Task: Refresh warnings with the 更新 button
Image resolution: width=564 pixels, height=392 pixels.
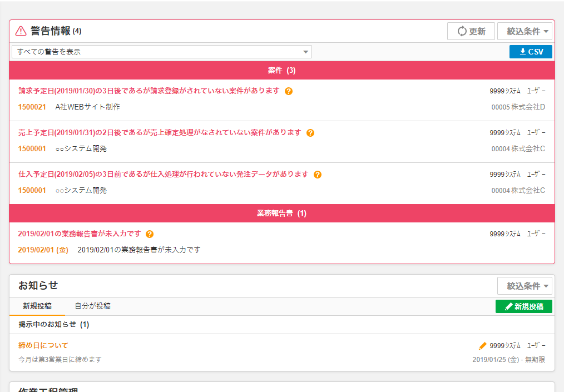Action: (x=471, y=31)
